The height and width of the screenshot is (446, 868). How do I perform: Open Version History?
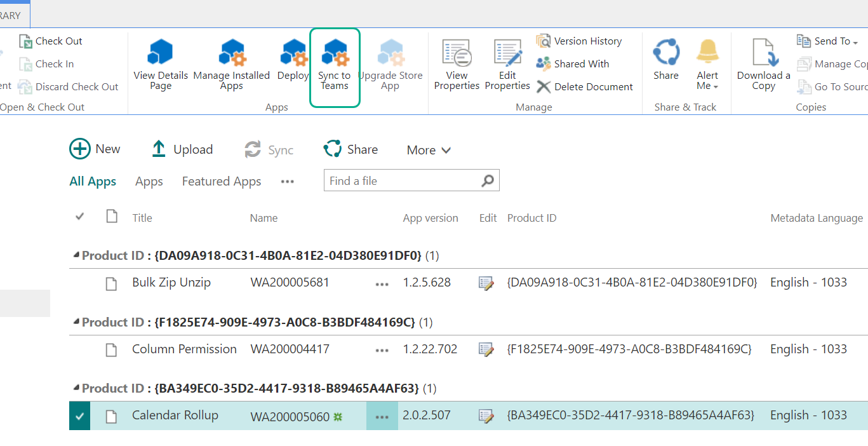[578, 41]
